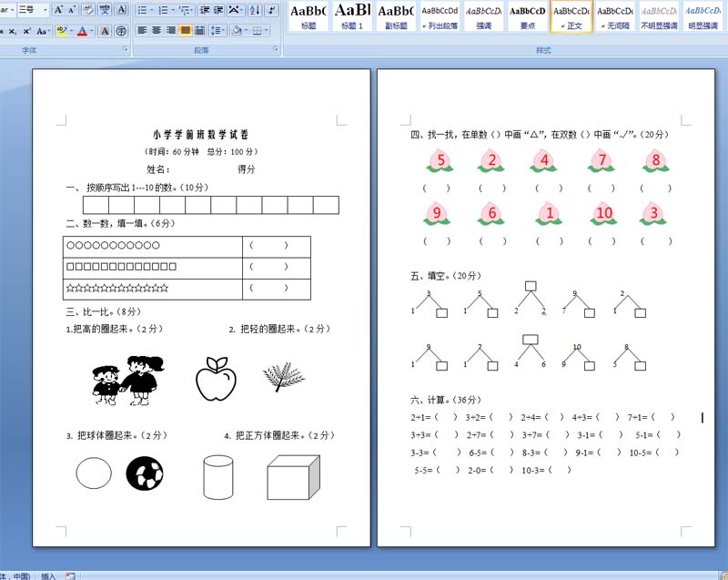This screenshot has width=728, height=580.
Task: Open the font size 三号 dropdown
Action: click(45, 10)
